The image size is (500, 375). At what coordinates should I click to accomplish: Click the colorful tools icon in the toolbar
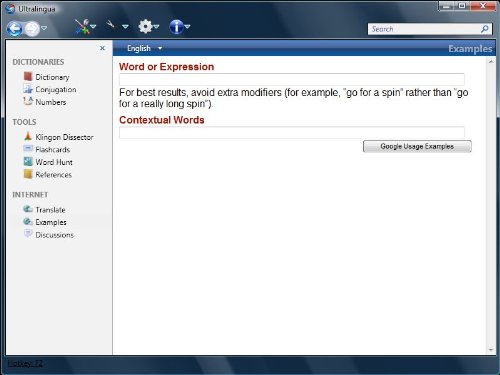pos(82,26)
